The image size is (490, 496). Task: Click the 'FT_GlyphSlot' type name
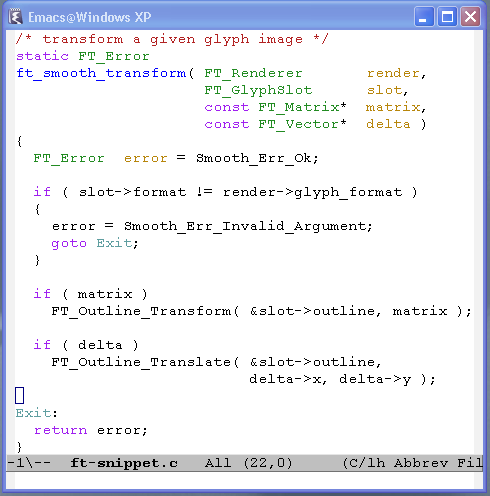click(x=258, y=90)
